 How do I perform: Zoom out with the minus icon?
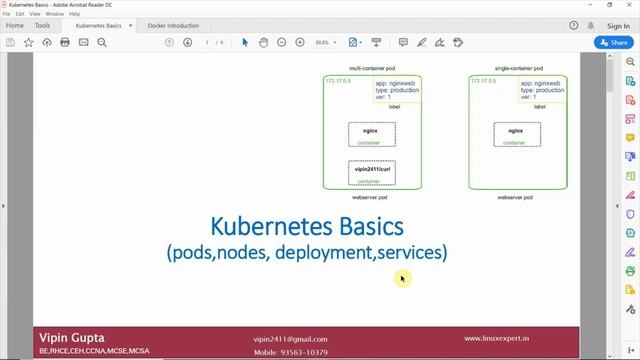[x=282, y=42]
